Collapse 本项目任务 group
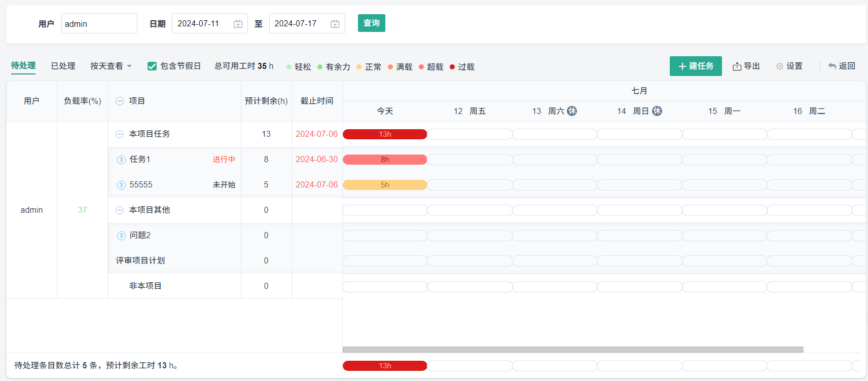Viewport: 868px width, 381px height. coord(120,134)
